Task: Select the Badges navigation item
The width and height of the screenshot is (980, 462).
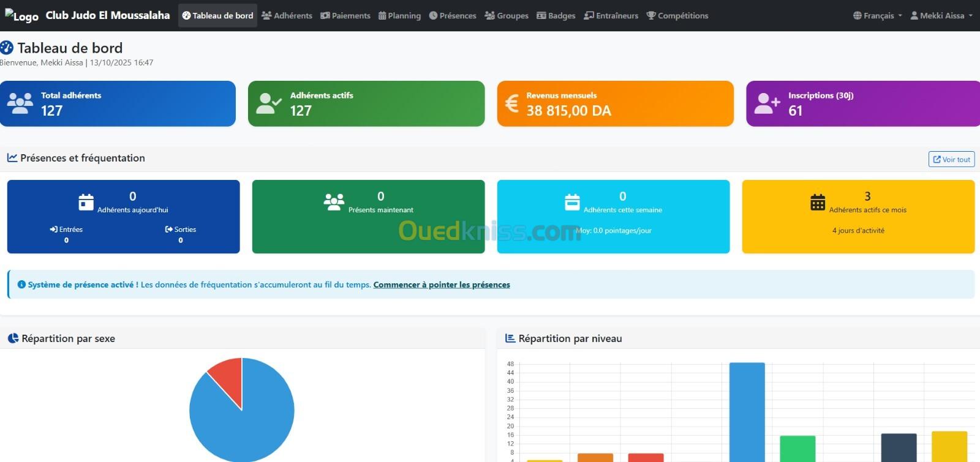Action: 556,16
